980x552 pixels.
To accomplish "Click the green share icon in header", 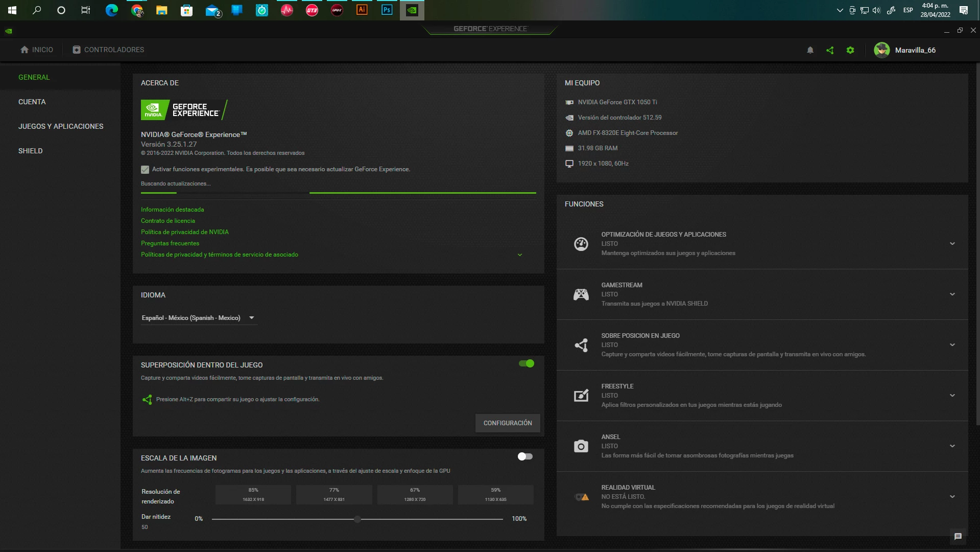I will (x=830, y=50).
